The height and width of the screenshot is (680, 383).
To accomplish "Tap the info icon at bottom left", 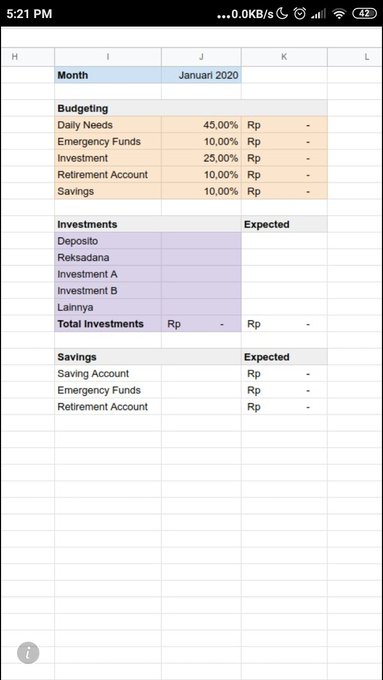I will (x=28, y=653).
